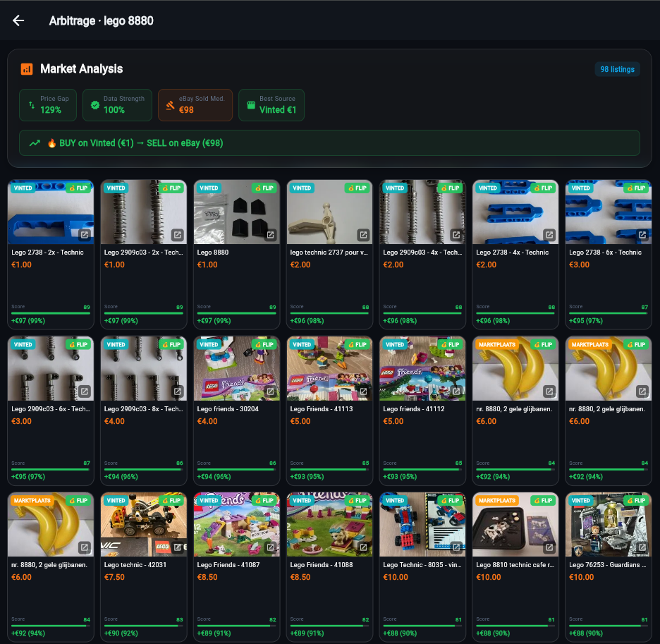
Task: Click the Price Gap arrows icon
Action: pyautogui.click(x=30, y=104)
